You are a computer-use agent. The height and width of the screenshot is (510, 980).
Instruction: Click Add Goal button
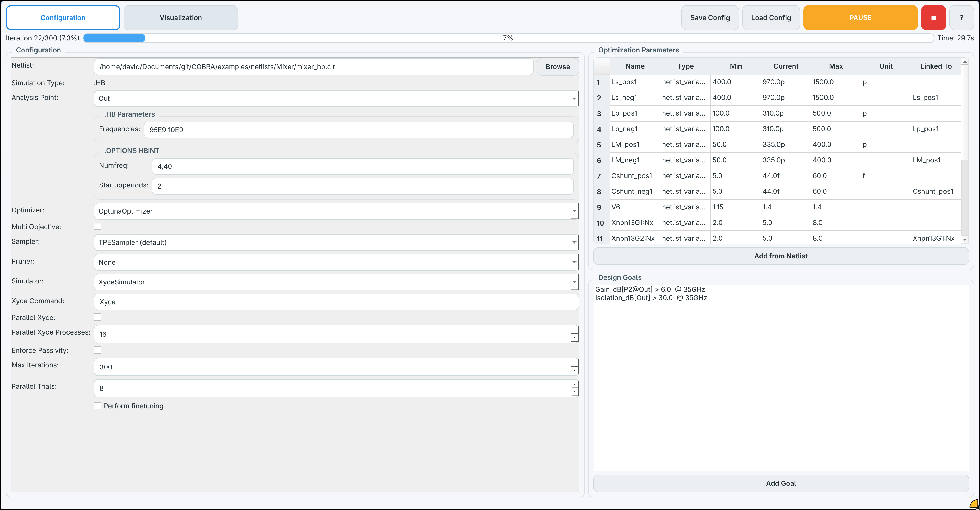[781, 483]
